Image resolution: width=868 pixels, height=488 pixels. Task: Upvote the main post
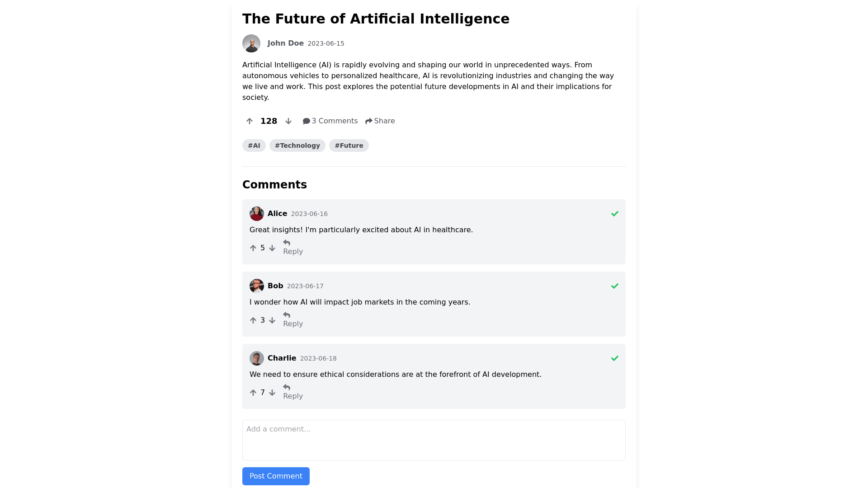pyautogui.click(x=250, y=121)
